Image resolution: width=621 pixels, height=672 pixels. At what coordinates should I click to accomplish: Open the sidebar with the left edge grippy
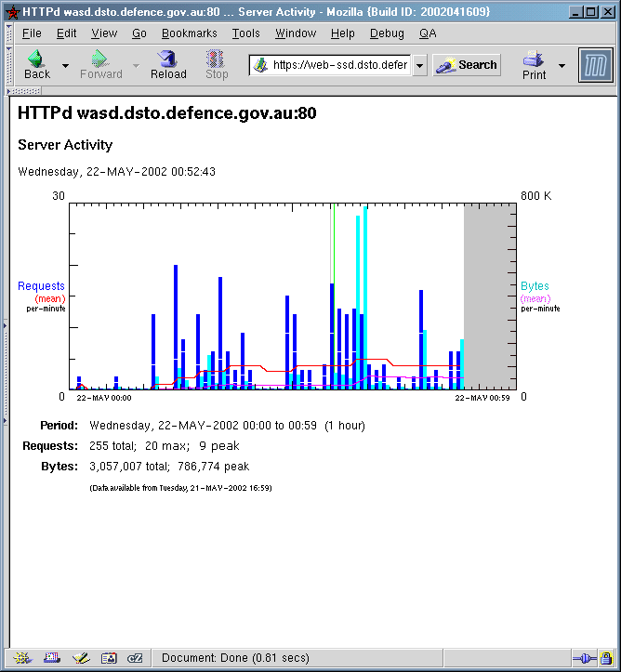(5, 374)
